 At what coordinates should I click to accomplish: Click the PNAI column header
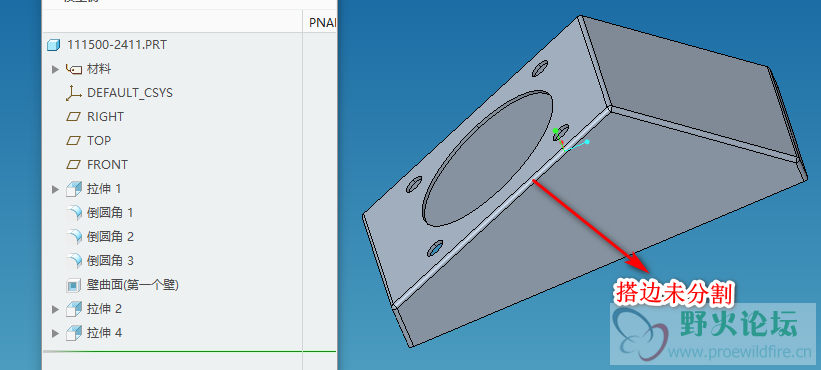(320, 23)
